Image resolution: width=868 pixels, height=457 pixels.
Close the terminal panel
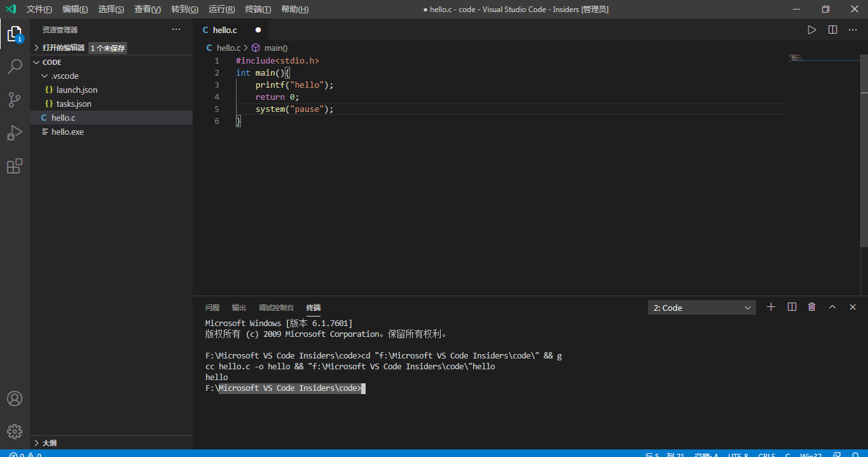(853, 307)
